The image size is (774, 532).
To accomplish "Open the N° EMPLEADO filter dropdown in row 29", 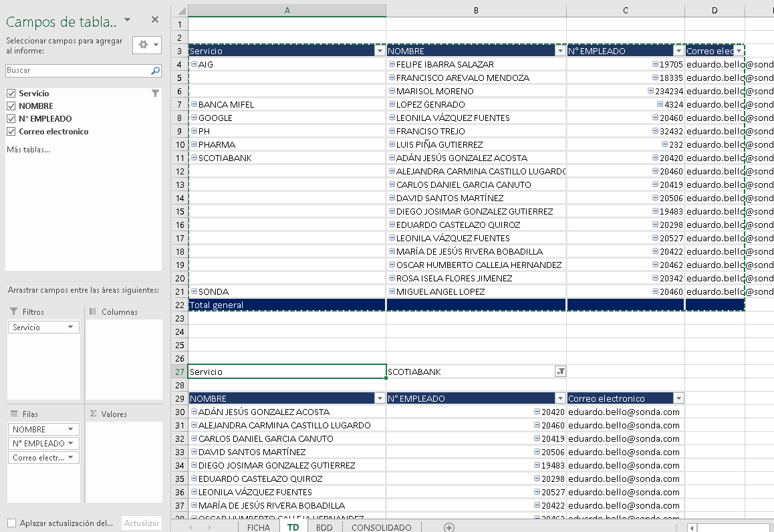I will pyautogui.click(x=559, y=398).
